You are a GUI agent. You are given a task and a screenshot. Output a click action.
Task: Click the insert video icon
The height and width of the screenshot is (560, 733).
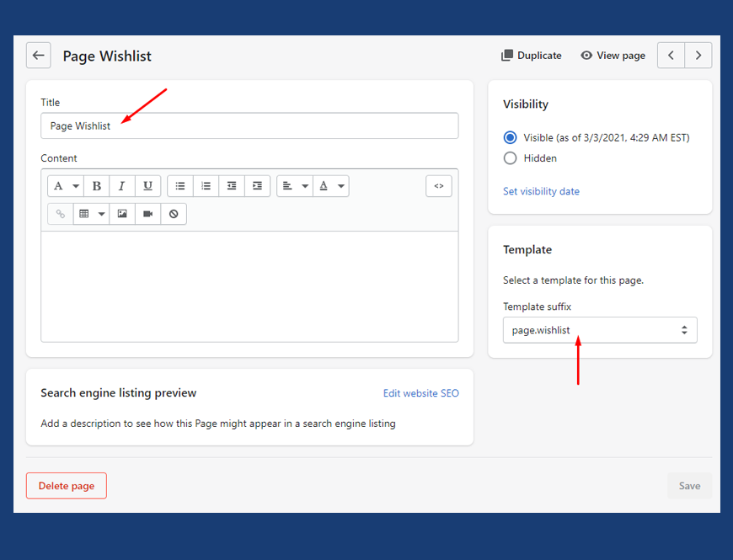147,214
